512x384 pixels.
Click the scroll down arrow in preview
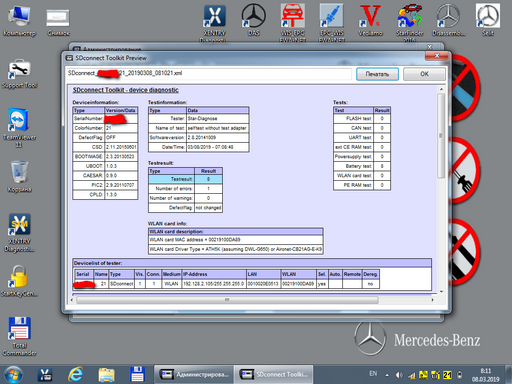[441, 291]
